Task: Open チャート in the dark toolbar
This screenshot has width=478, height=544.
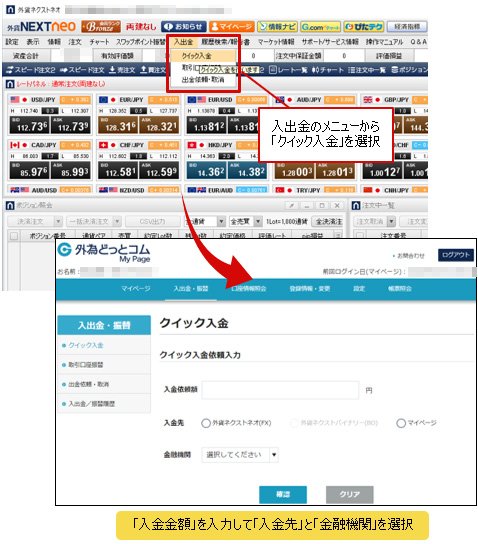Action: click(327, 70)
